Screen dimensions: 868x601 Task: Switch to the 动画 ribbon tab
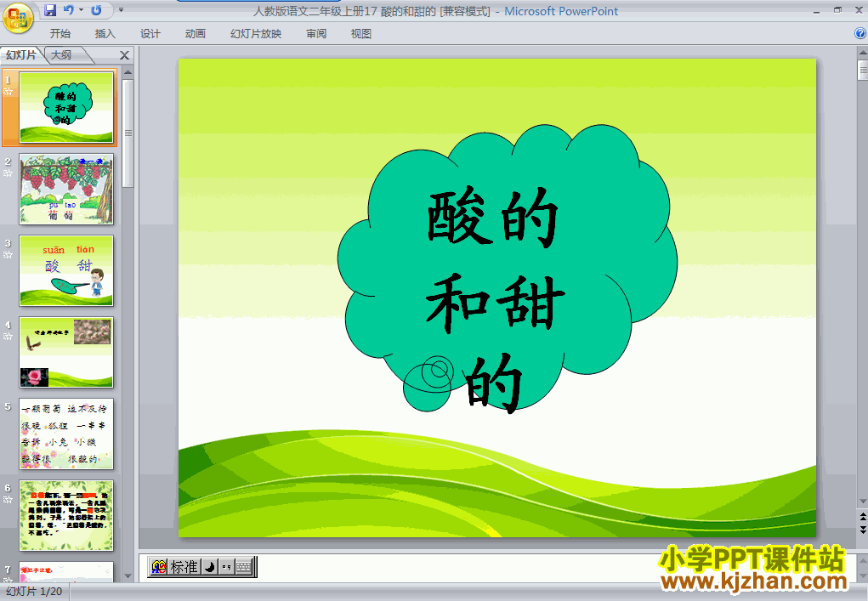pyautogui.click(x=196, y=34)
